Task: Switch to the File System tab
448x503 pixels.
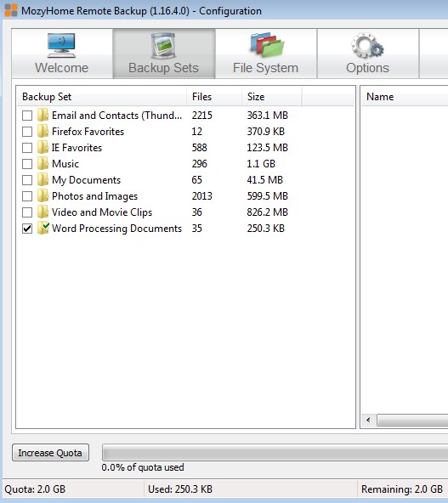Action: (x=266, y=54)
